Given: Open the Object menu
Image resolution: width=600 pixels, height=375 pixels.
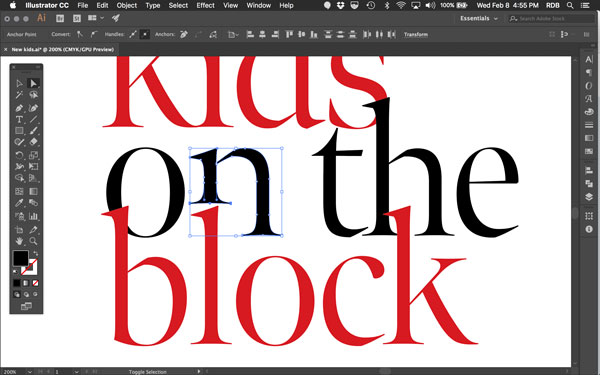Looking at the screenshot, I should point(127,5).
